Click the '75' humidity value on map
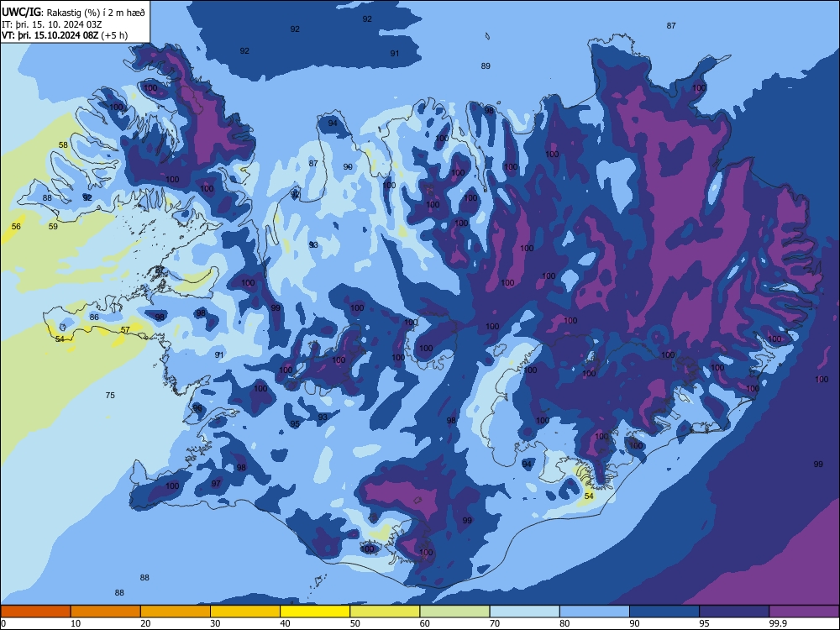Image resolution: width=840 pixels, height=630 pixels. tap(110, 396)
